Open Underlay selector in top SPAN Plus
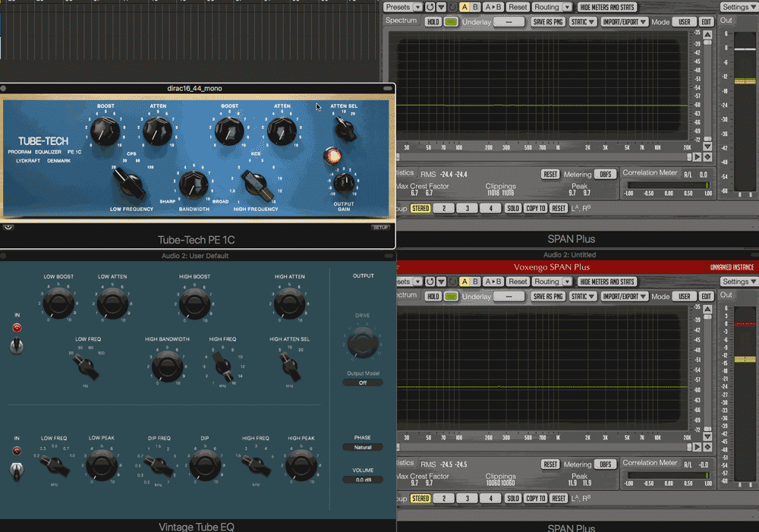Viewport: 759px width, 532px height. pyautogui.click(x=509, y=22)
